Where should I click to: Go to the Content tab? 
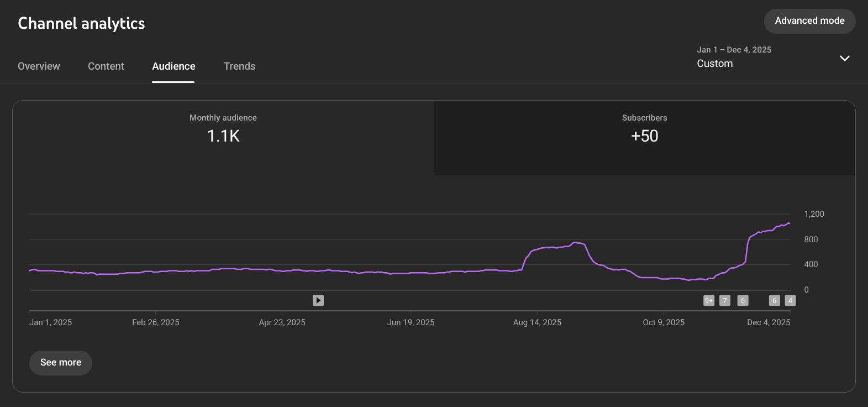106,66
